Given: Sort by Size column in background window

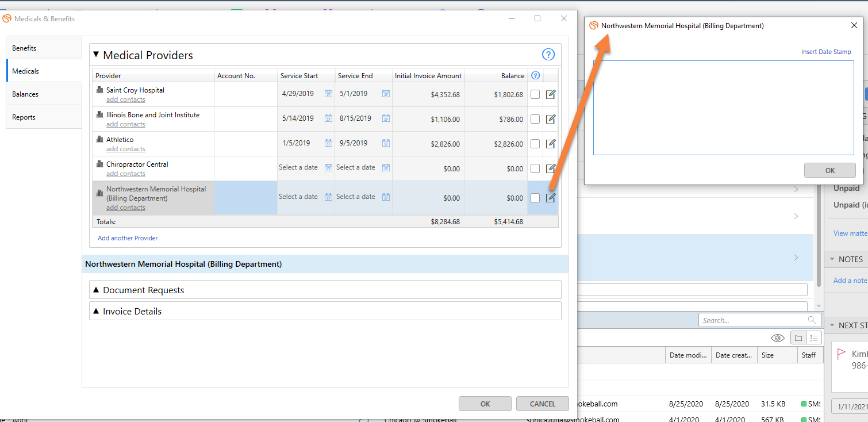Looking at the screenshot, I should [777, 355].
